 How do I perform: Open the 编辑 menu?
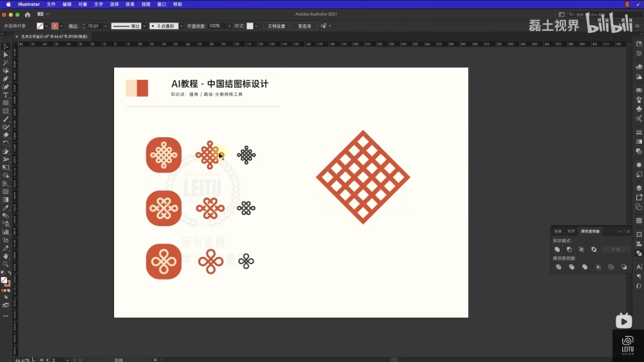[x=67, y=4]
